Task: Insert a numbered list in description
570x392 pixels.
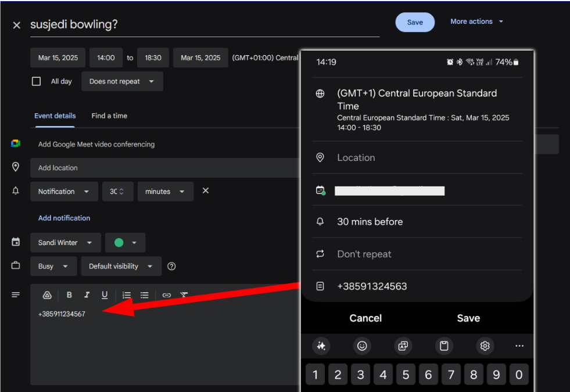Action: (x=127, y=295)
